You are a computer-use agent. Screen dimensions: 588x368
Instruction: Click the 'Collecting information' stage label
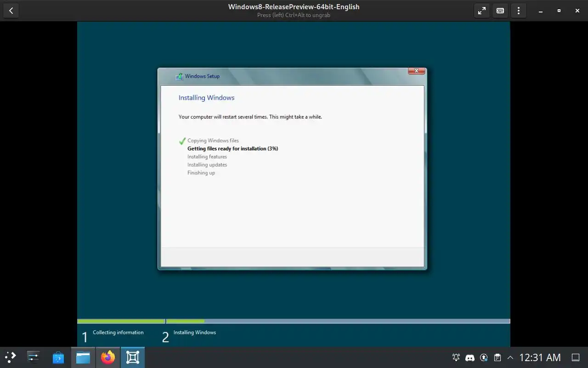coord(118,333)
